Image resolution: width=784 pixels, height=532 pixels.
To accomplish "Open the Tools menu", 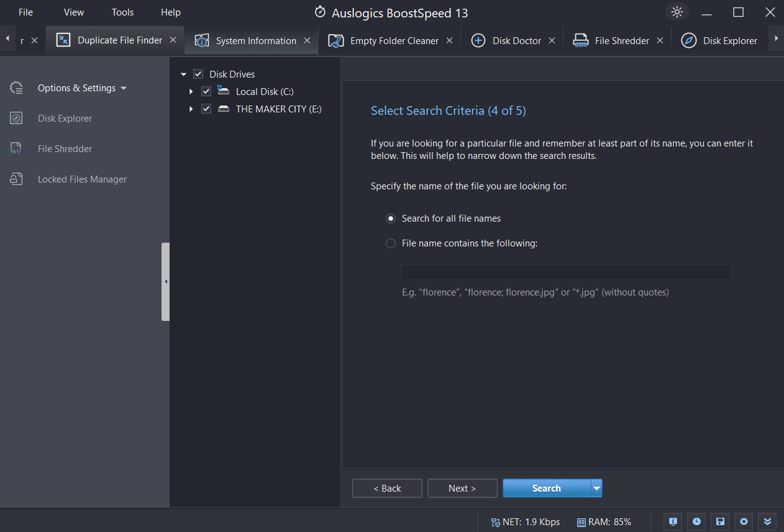I will pos(122,12).
